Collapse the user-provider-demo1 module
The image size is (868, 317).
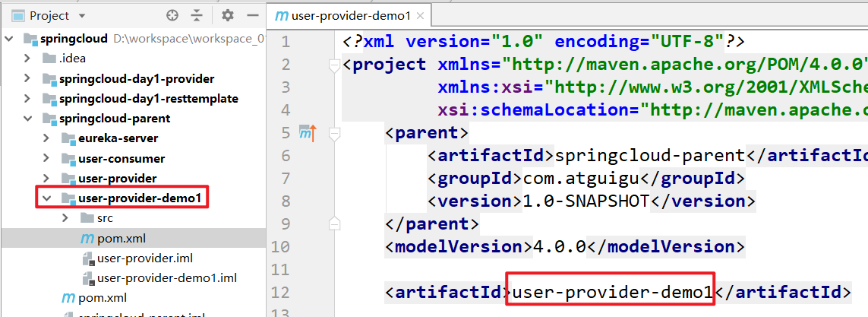point(46,198)
